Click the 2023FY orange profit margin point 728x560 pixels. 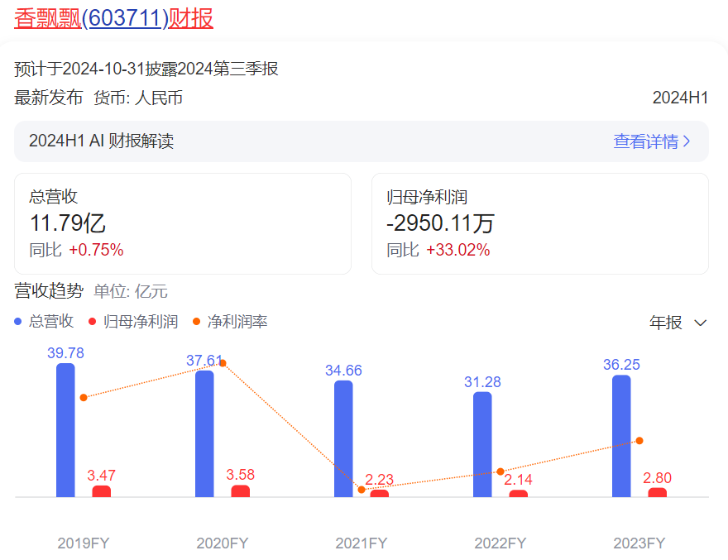click(x=639, y=441)
